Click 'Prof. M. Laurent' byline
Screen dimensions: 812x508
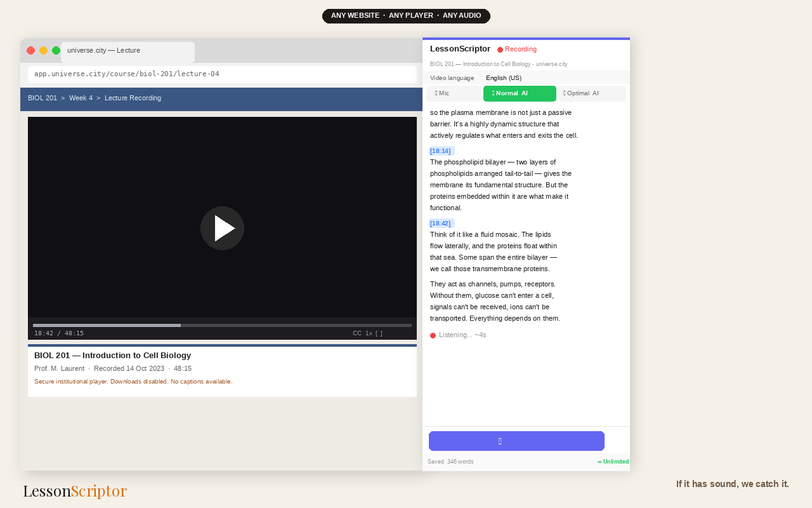pos(59,368)
